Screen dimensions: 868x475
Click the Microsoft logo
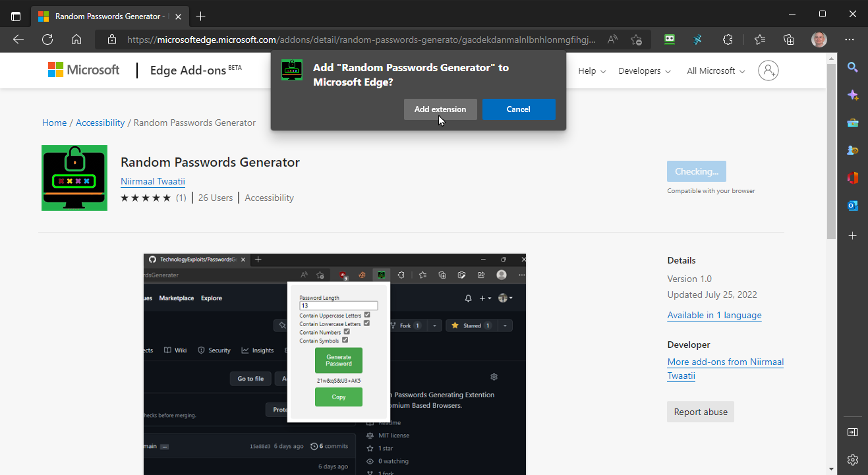pyautogui.click(x=84, y=70)
